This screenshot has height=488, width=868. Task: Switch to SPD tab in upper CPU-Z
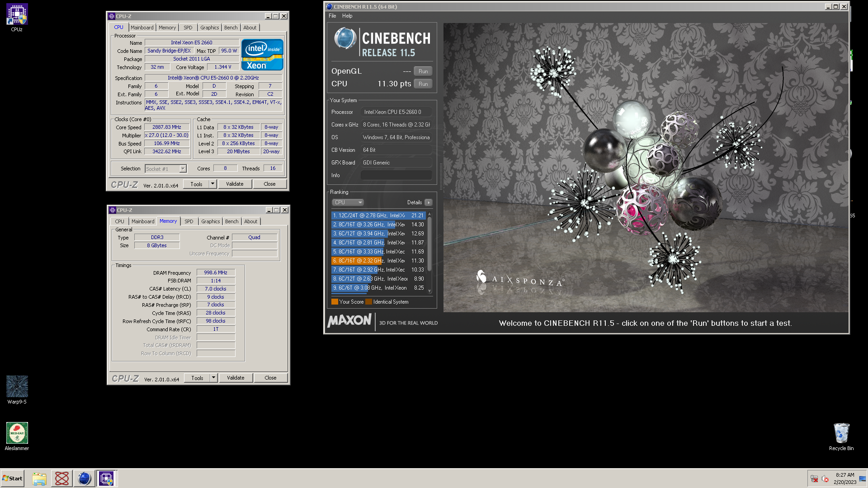tap(188, 28)
